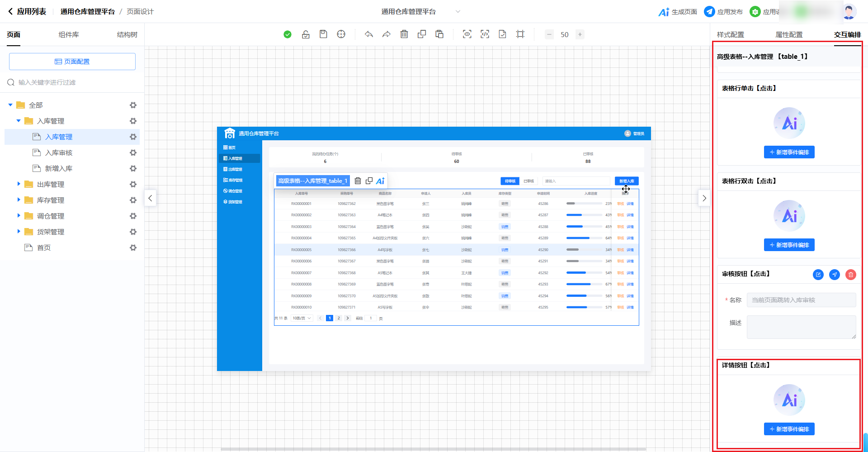The width and height of the screenshot is (868, 452).
Task: Open settings gear for 入库审核 page
Action: 133,153
